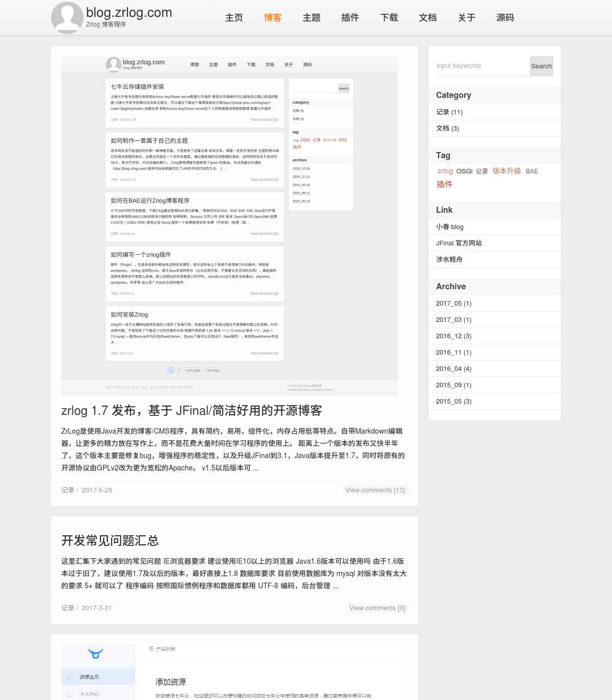
Task: Click the zrlog 1.7 post screenshot thumbnail
Action: (x=229, y=226)
